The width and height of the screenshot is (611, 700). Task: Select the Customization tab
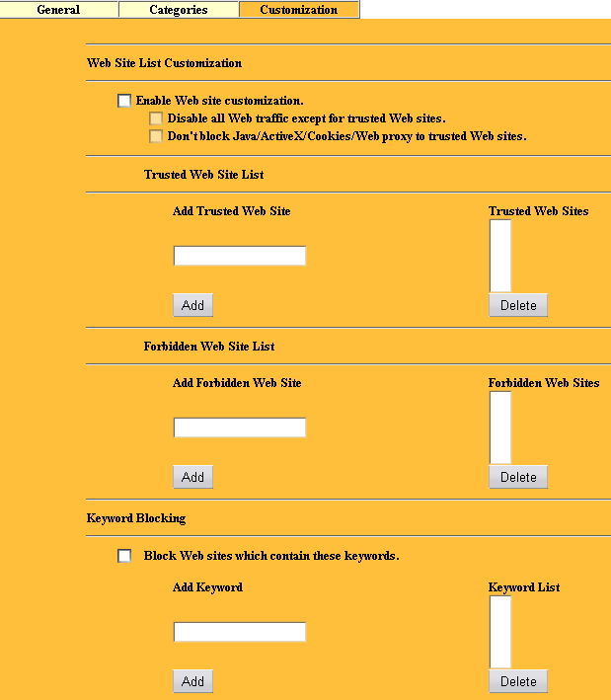pyautogui.click(x=298, y=10)
